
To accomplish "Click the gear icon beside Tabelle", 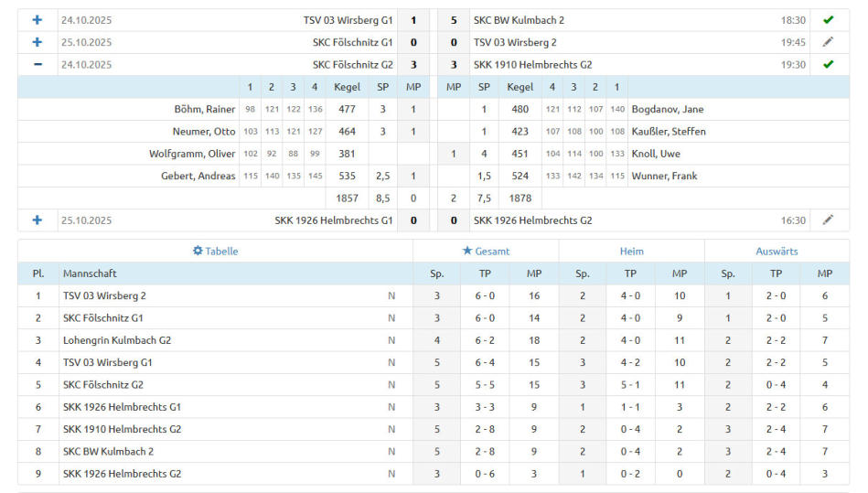I will (198, 251).
